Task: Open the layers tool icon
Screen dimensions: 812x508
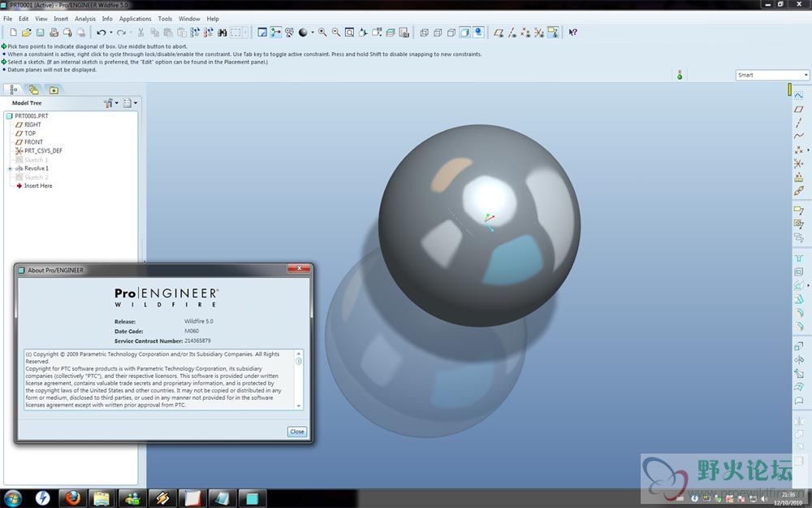Action: click(x=391, y=33)
